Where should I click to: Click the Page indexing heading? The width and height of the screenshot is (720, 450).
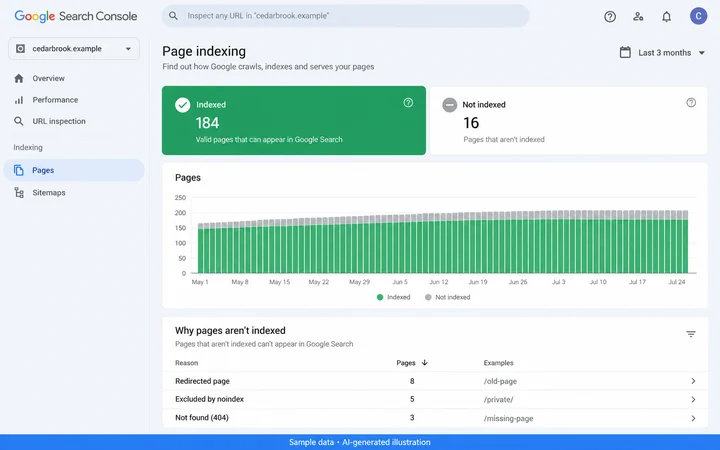coord(204,51)
